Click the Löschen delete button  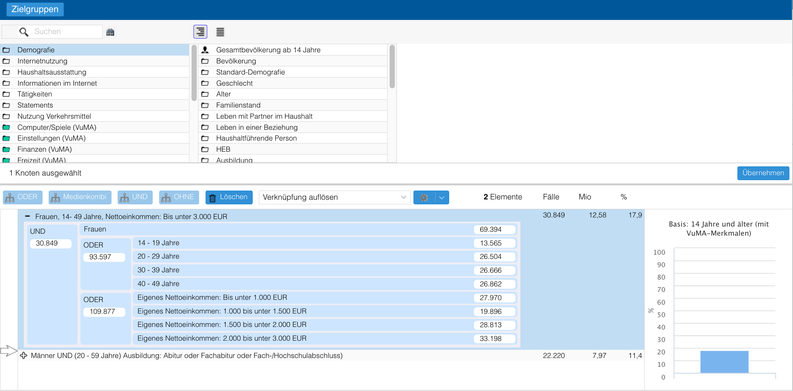point(229,197)
